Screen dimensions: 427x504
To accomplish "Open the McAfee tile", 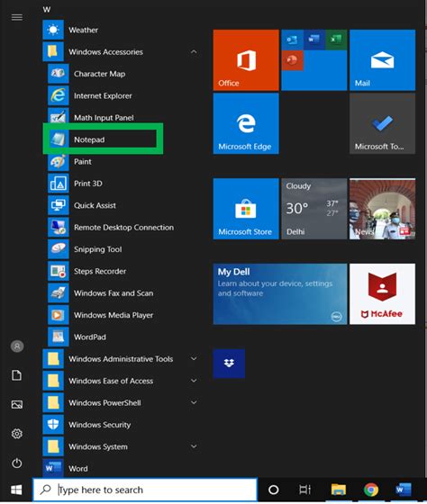I will (382, 293).
